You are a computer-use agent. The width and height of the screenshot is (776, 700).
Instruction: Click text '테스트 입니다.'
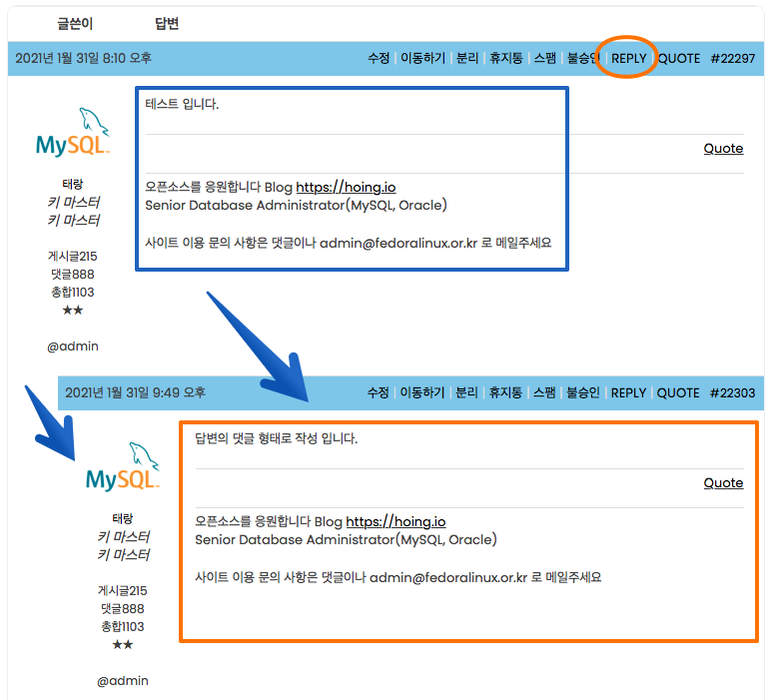182,104
